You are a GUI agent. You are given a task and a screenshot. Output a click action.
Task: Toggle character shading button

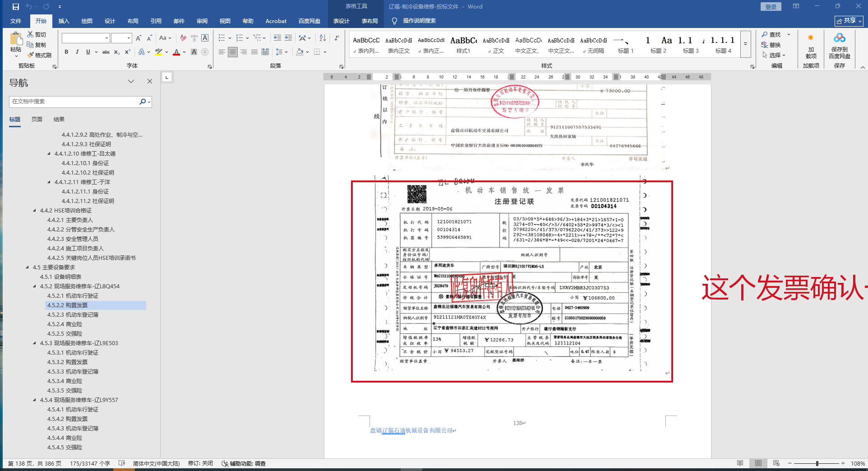tap(194, 52)
